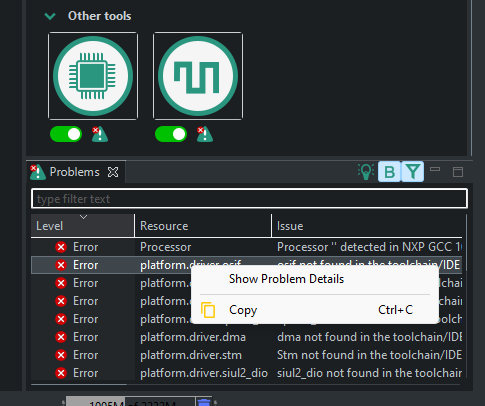Open the chip-icon tool in Other tools

pos(93,76)
